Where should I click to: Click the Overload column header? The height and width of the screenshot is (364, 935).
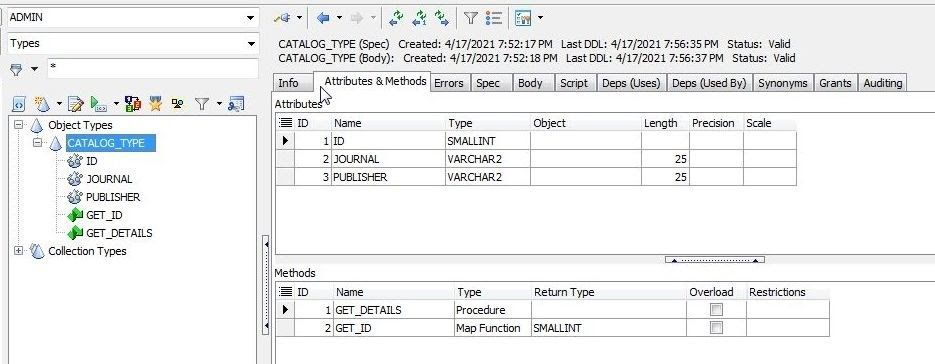(716, 292)
